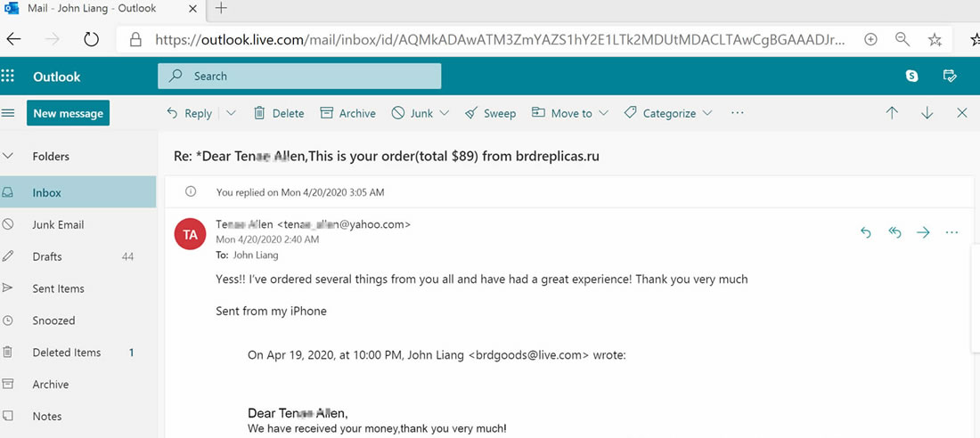The height and width of the screenshot is (438, 980).
Task: Open Skype from the Outlook header
Action: (912, 77)
